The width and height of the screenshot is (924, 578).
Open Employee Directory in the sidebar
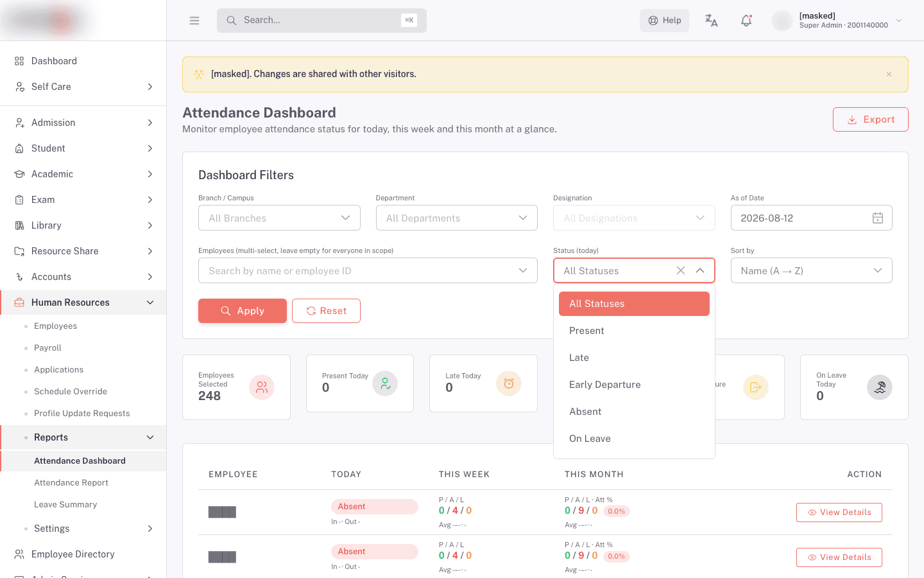(83, 554)
